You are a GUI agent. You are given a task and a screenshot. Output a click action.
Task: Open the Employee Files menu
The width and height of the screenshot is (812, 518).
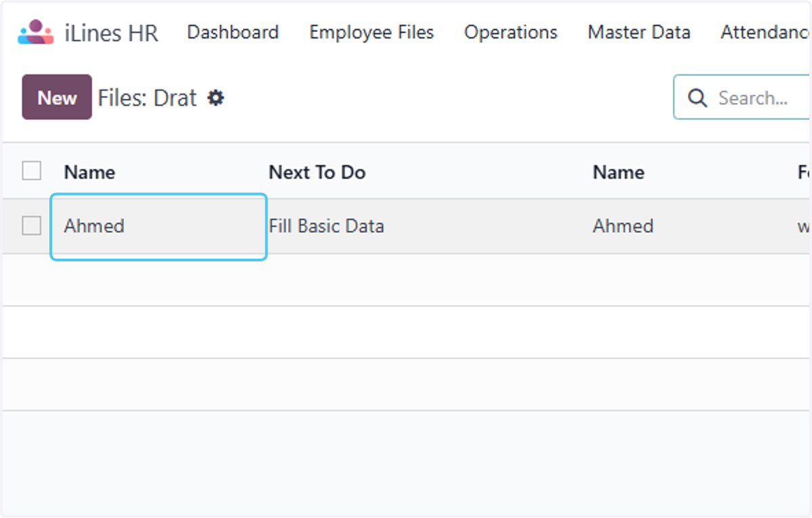tap(371, 33)
